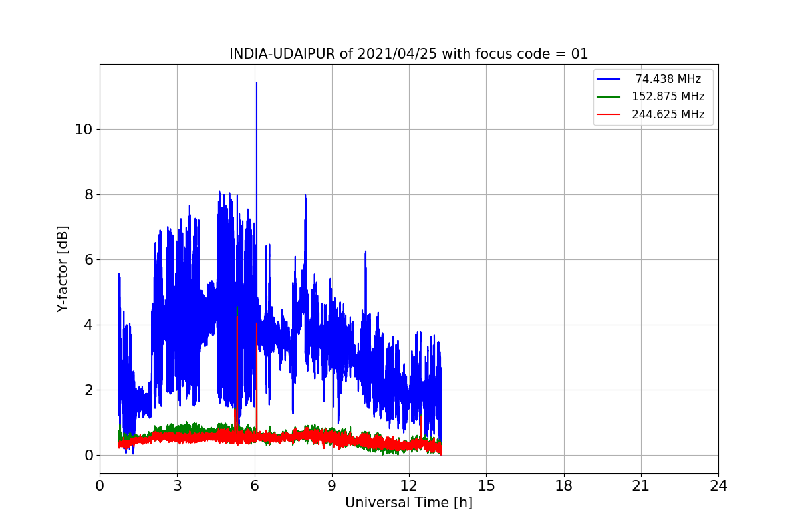Click y-axis tick label 8
Screen dimensions: 798x532
pos(87,195)
